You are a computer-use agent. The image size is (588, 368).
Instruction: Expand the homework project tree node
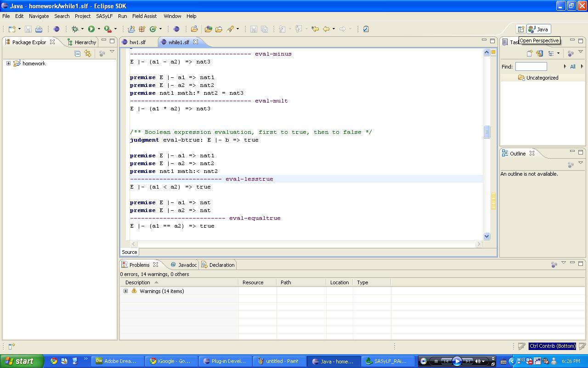click(8, 63)
